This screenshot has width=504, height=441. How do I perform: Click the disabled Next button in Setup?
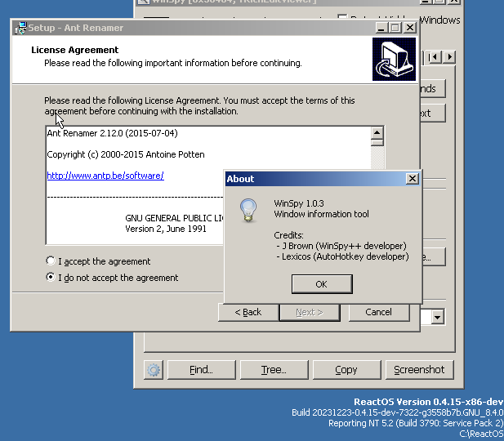[310, 312]
